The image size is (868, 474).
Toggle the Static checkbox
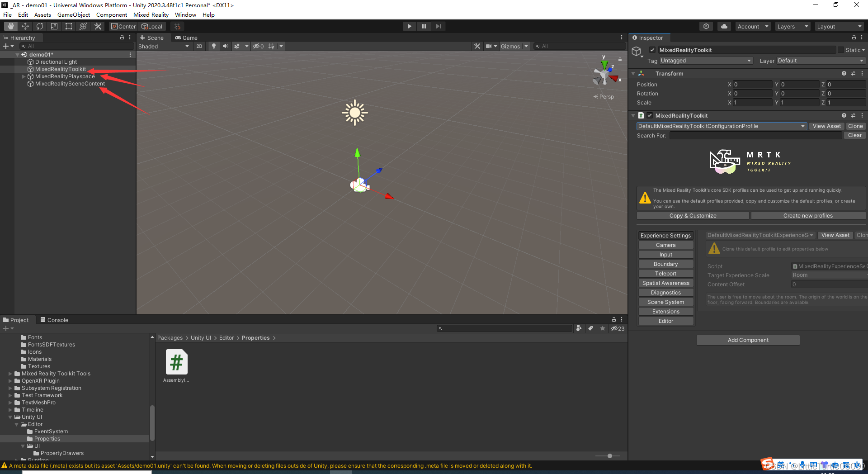point(841,50)
